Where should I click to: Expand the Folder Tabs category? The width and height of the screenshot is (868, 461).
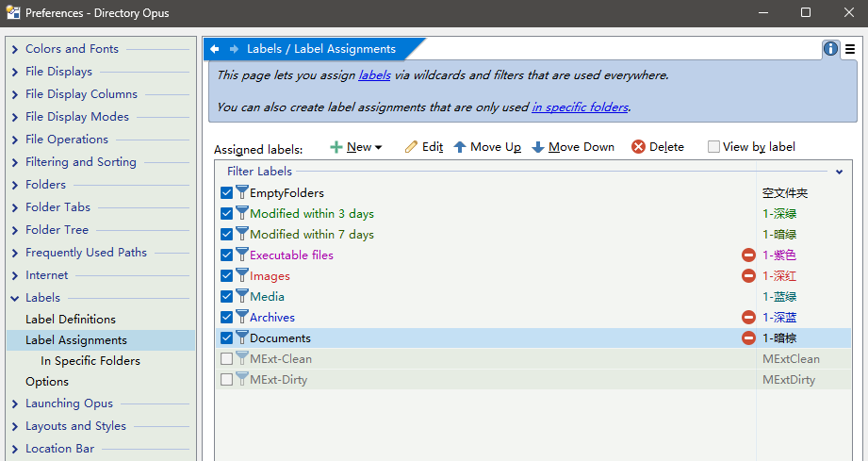point(15,207)
